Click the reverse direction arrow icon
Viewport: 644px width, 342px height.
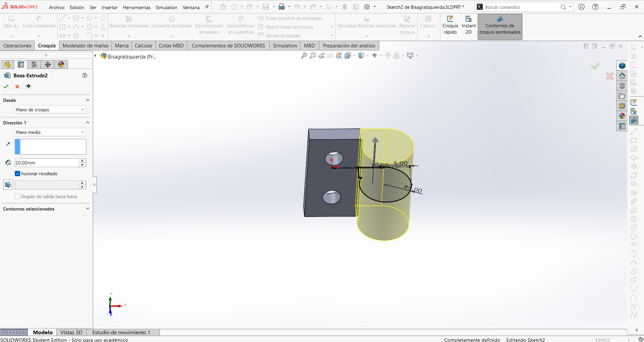pos(8,144)
